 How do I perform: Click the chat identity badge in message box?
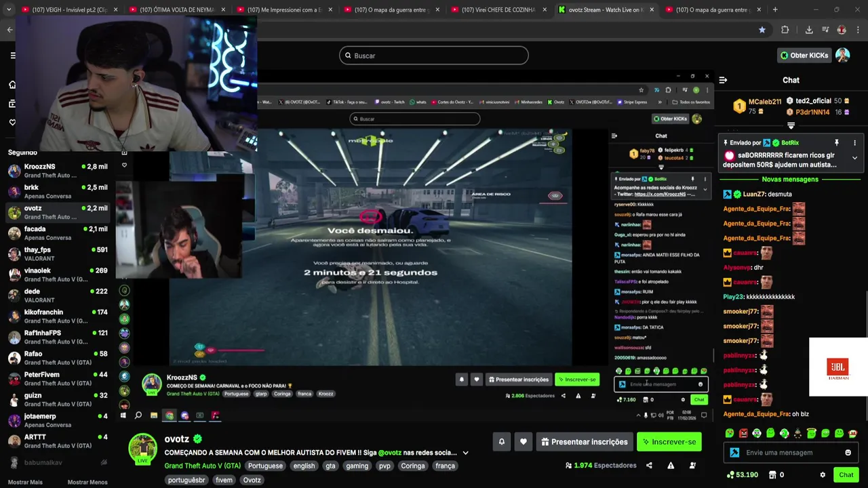coord(734,453)
